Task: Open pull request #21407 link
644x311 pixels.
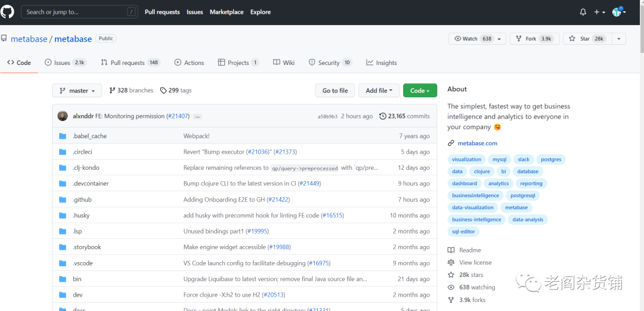Action: [x=178, y=116]
